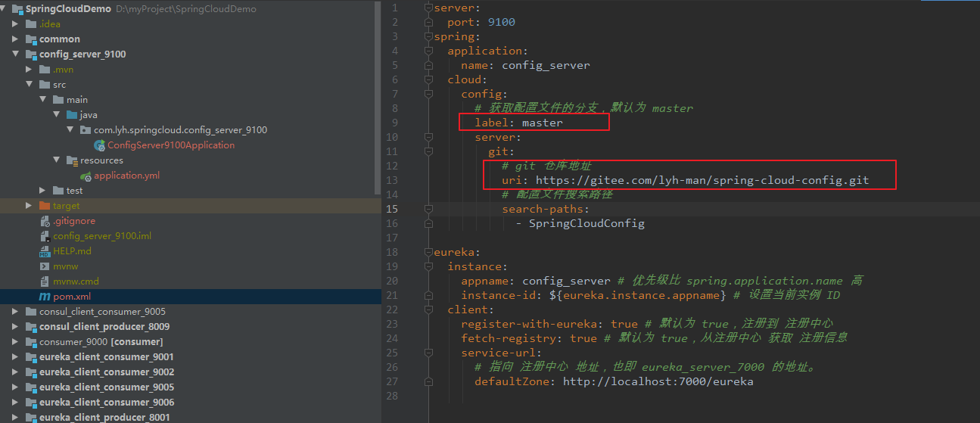Open the application.yml file in tree
This screenshot has height=423, width=980.
point(126,176)
